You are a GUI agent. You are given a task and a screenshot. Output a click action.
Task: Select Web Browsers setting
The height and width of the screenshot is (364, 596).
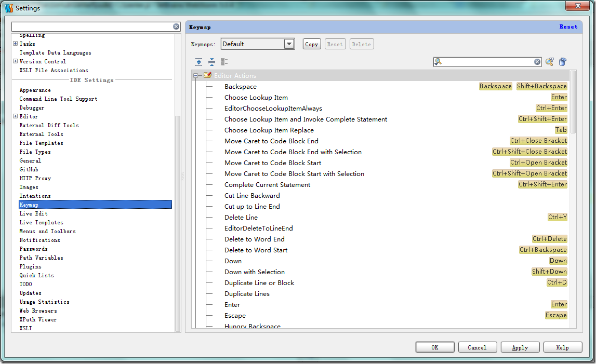click(x=38, y=311)
